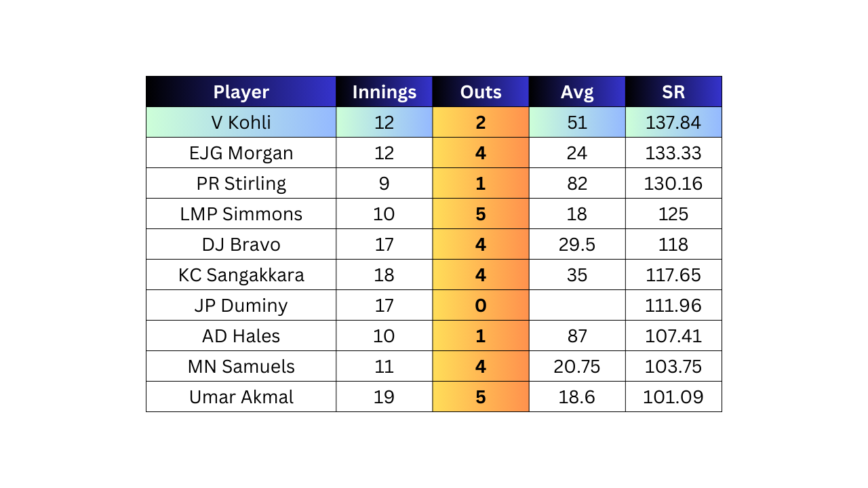This screenshot has height=488, width=868.
Task: Click AD Hales average value 87
Action: [x=577, y=335]
